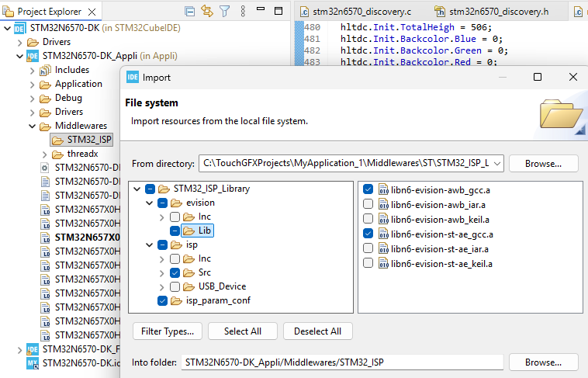This screenshot has width=588, height=378.
Task: Click Deselect All button
Action: (317, 331)
